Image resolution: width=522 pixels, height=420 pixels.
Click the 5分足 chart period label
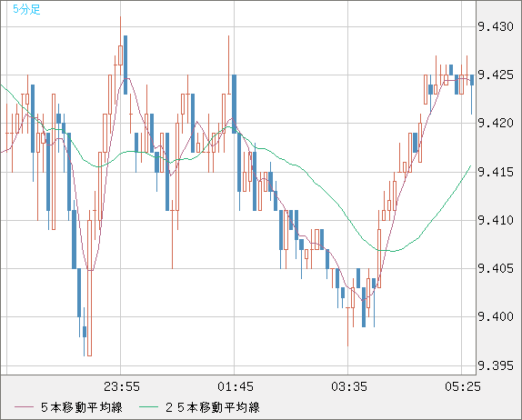26,9
